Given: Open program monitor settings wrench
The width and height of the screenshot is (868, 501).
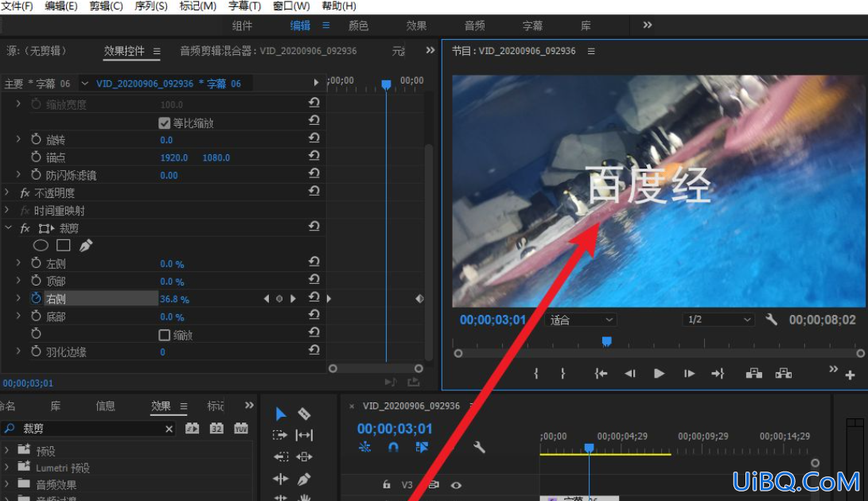Looking at the screenshot, I should [771, 320].
